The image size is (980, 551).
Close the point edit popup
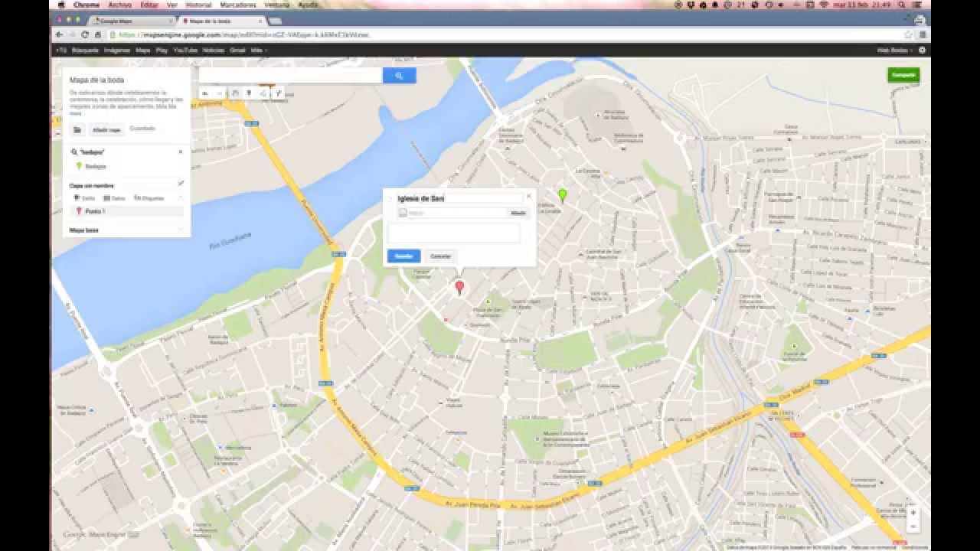tap(528, 196)
